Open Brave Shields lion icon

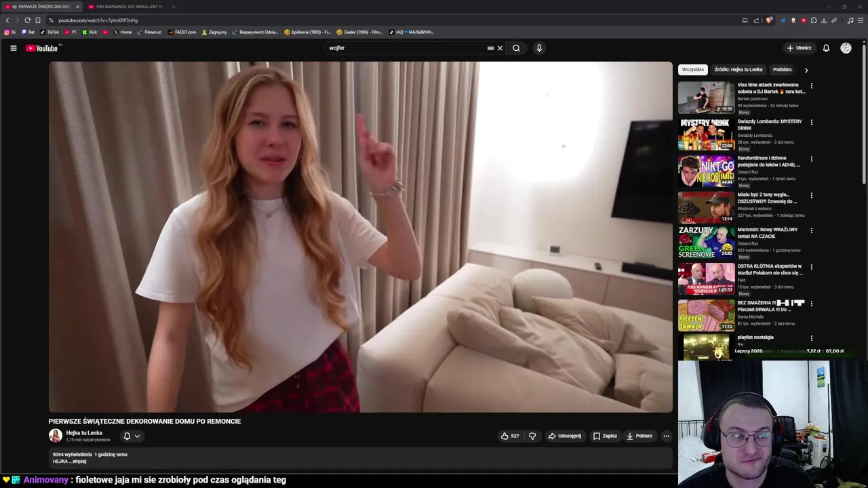click(x=768, y=20)
